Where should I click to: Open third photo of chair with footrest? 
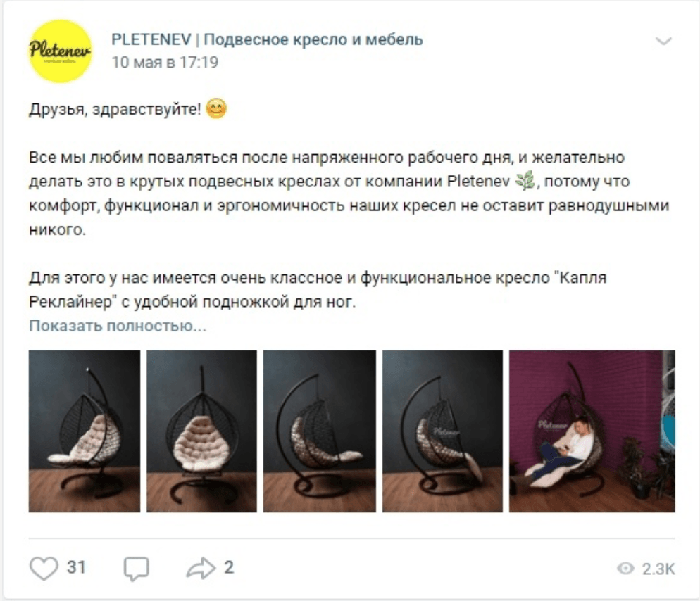tap(320, 431)
